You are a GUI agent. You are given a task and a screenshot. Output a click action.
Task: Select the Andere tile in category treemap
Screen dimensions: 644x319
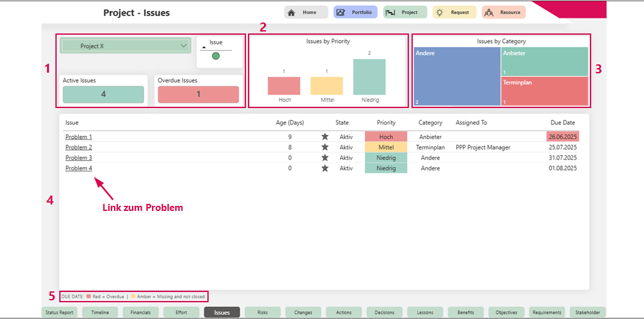click(x=457, y=76)
